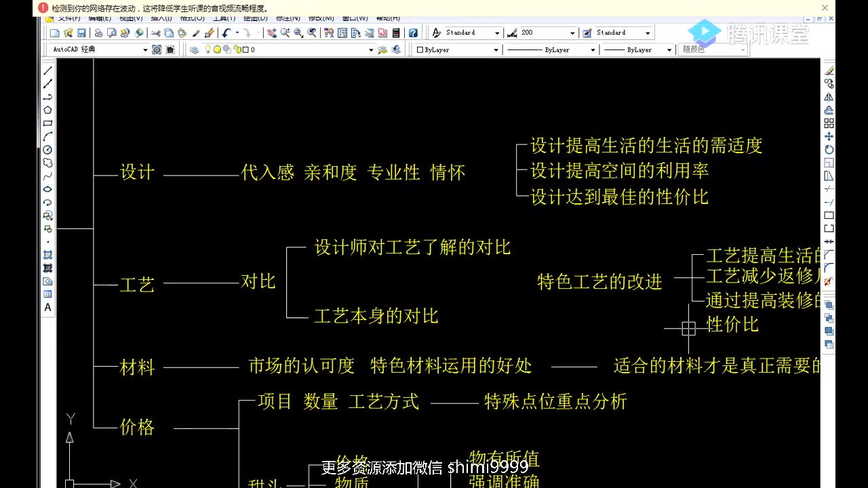This screenshot has height=488, width=868.
Task: Click the Zoom Realtime icon
Action: [285, 33]
